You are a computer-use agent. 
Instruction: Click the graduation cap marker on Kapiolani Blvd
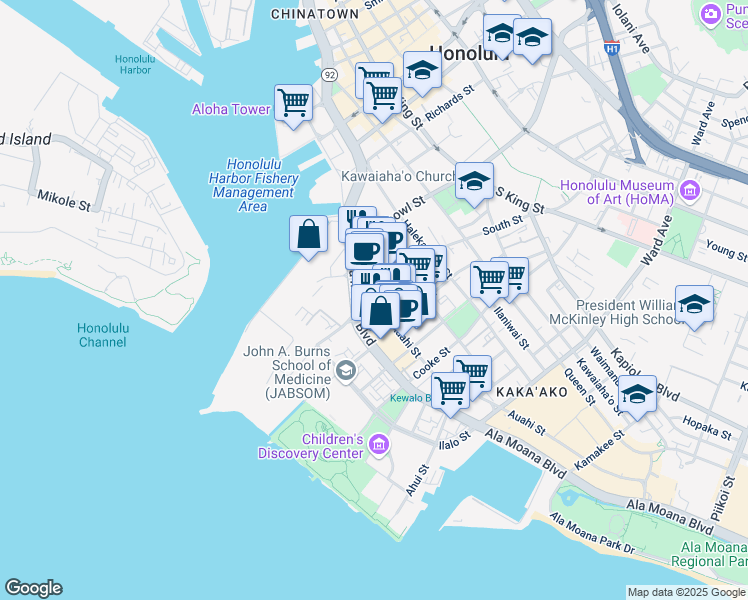tap(637, 393)
